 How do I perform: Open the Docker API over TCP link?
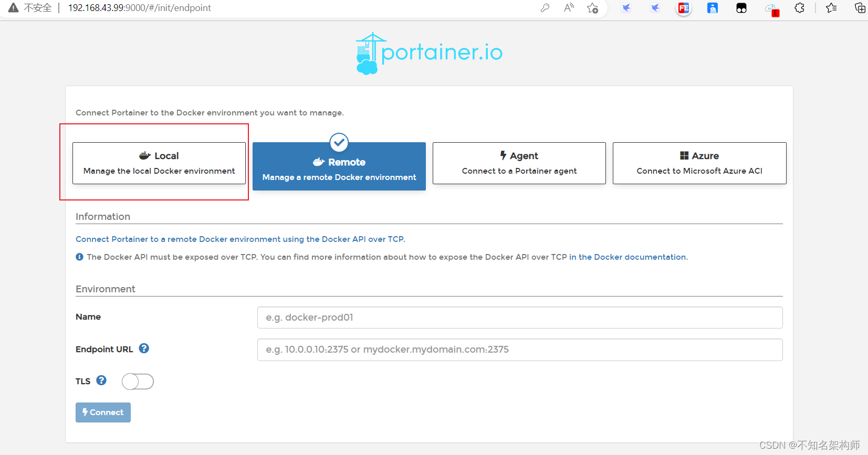tap(240, 239)
